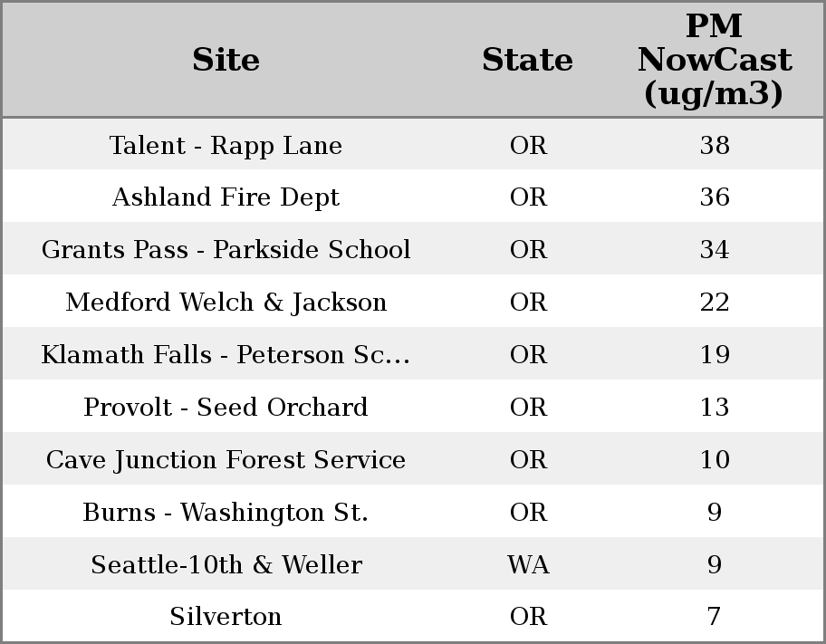Select the Silverton site row

(x=226, y=617)
